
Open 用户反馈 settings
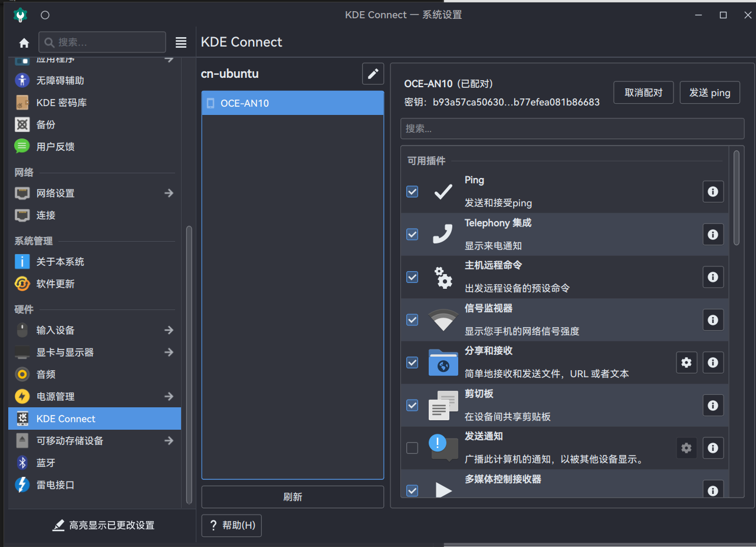click(x=94, y=147)
